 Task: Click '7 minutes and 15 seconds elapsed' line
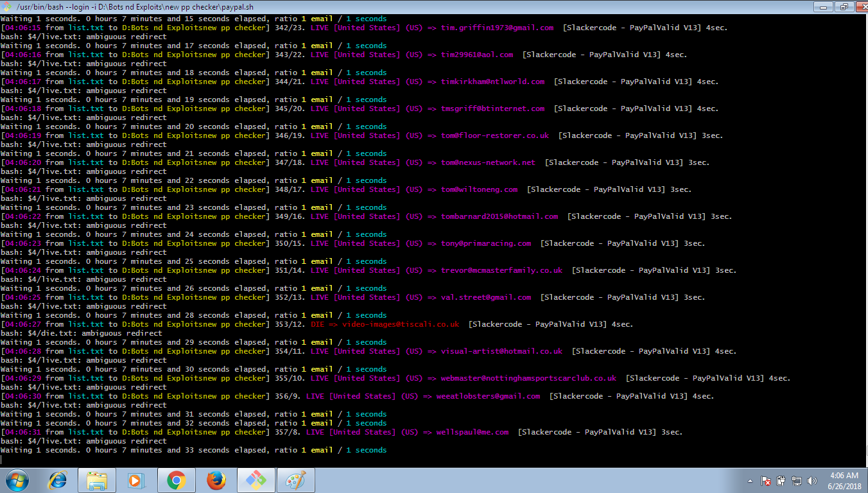point(193,19)
